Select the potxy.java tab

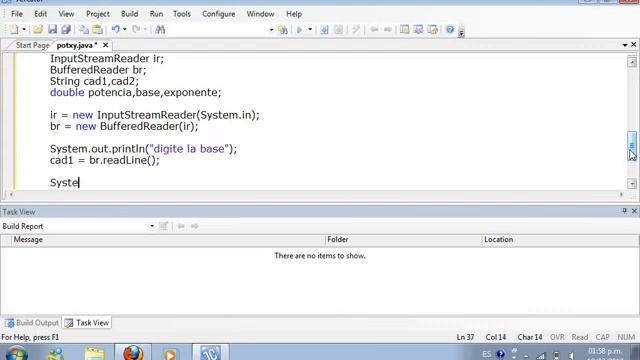coord(77,45)
